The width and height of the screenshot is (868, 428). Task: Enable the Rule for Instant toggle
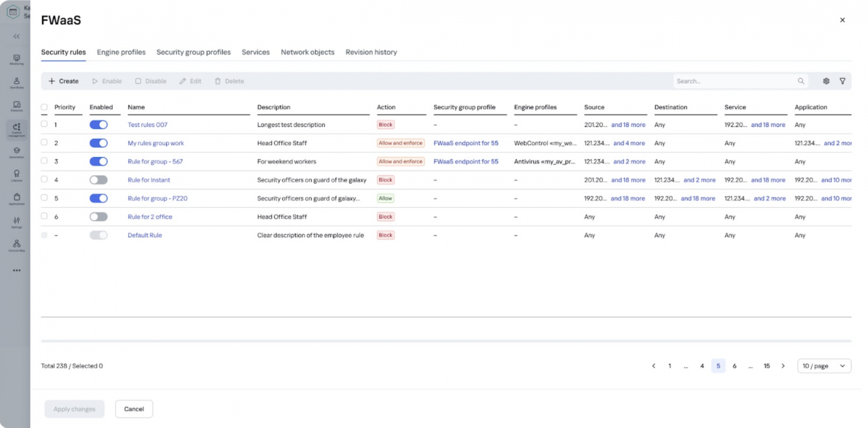tap(98, 180)
